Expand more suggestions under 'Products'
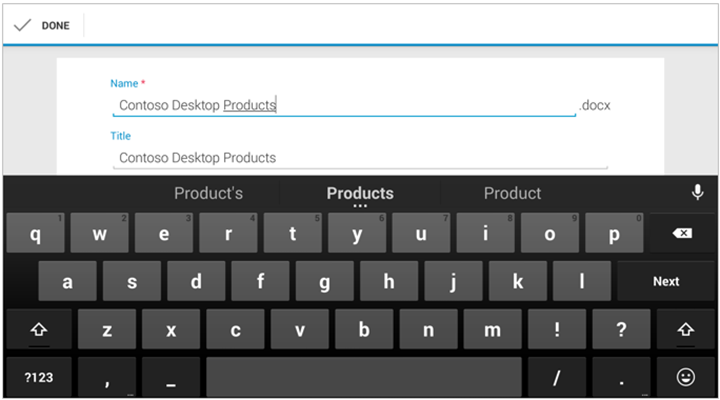The height and width of the screenshot is (400, 720). click(x=360, y=206)
